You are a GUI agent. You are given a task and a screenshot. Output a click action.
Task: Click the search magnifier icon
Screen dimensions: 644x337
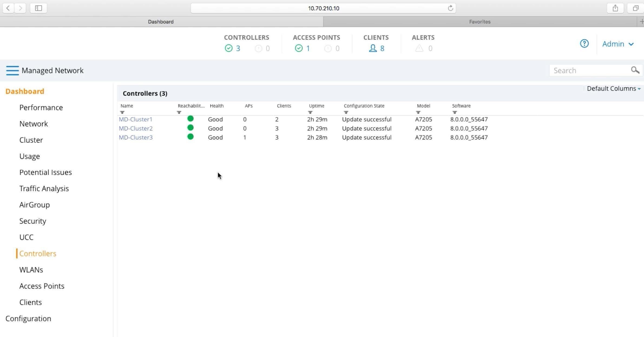click(635, 70)
